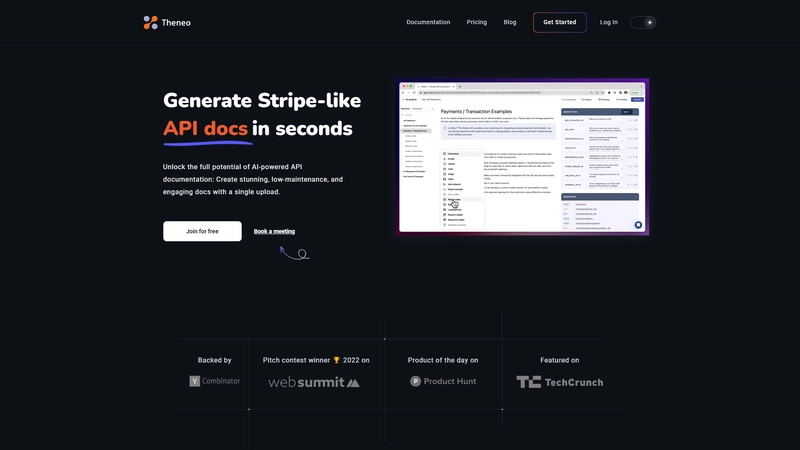Screen dimensions: 800x450
Task: Click the Y Combinator logo
Action: tap(214, 381)
